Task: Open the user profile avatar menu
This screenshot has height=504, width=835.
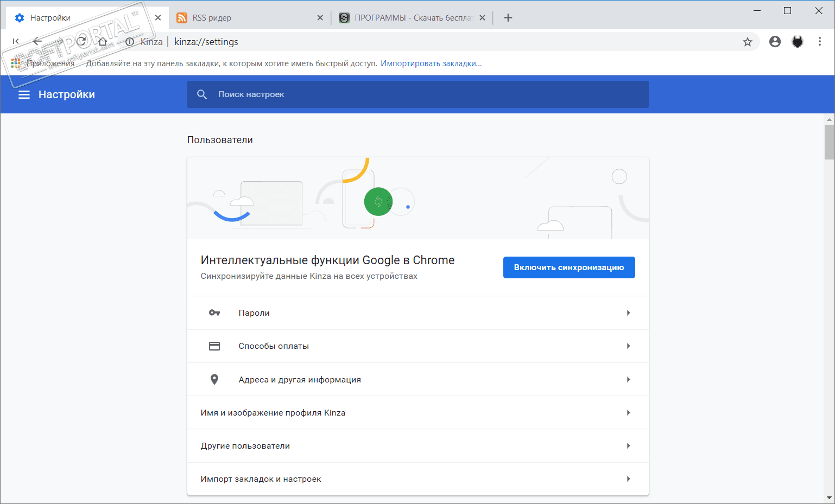Action: point(775,42)
